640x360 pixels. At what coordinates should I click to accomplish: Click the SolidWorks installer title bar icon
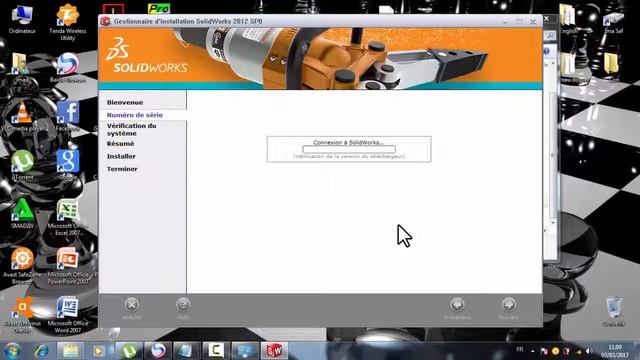coord(105,21)
